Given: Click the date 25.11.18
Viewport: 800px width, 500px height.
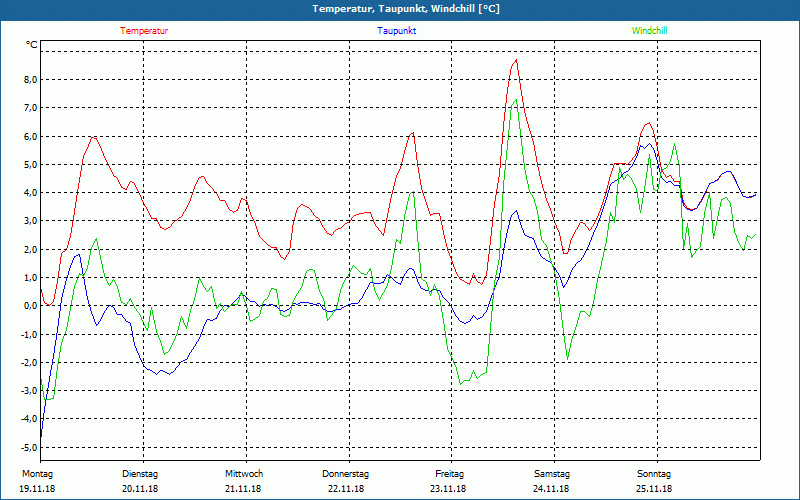Looking at the screenshot, I should coord(654,489).
